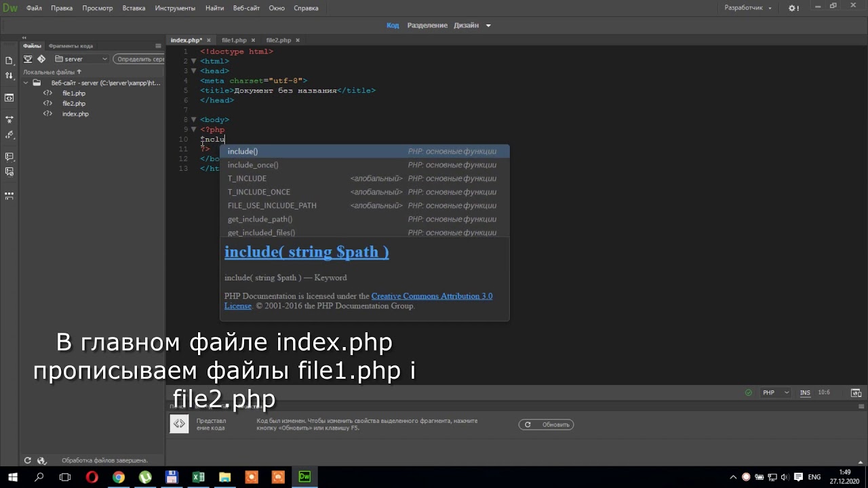This screenshot has height=488, width=868.
Task: Close the file1.php tab
Action: click(x=253, y=40)
